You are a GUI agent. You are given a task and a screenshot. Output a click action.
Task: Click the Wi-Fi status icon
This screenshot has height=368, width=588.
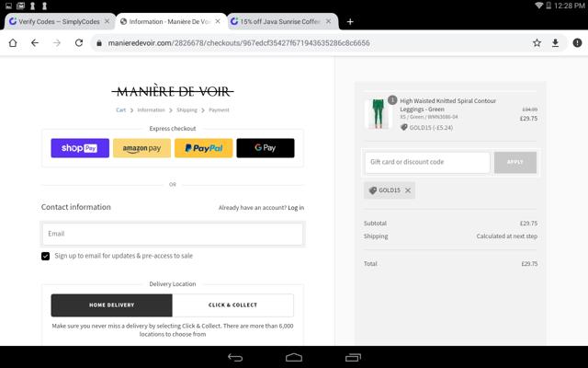(539, 6)
